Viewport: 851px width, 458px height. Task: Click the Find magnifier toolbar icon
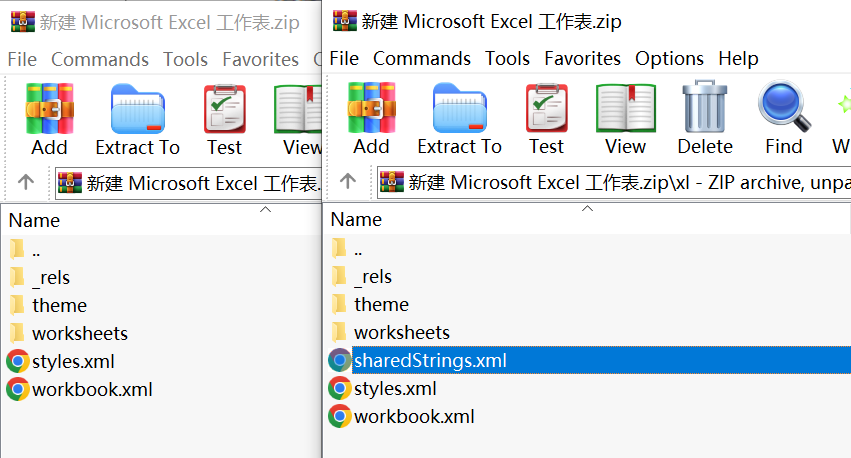784,118
